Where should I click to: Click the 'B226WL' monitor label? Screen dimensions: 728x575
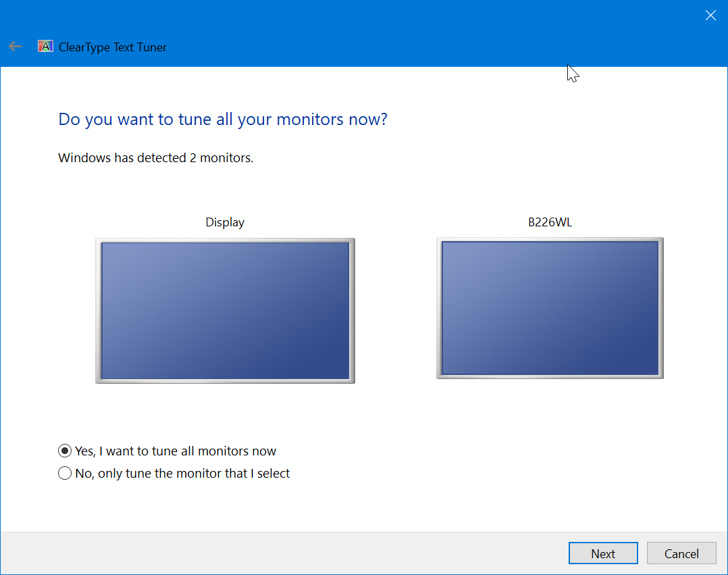(x=550, y=222)
